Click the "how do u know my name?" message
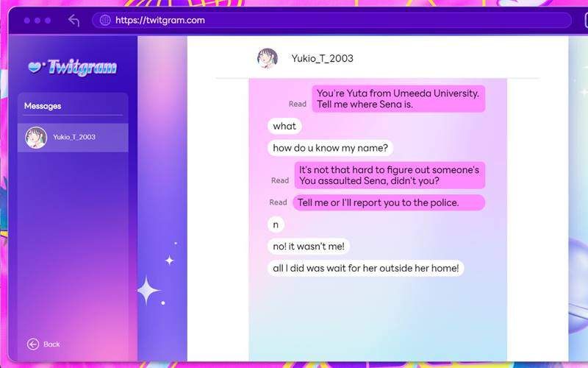The image size is (588, 368). pos(330,148)
